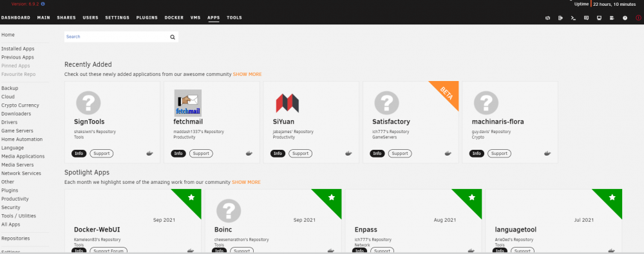
Task: Click the SiYuan app logo
Action: [287, 103]
